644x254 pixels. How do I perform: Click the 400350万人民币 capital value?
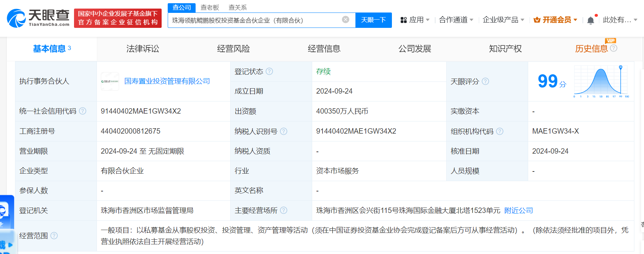click(342, 111)
